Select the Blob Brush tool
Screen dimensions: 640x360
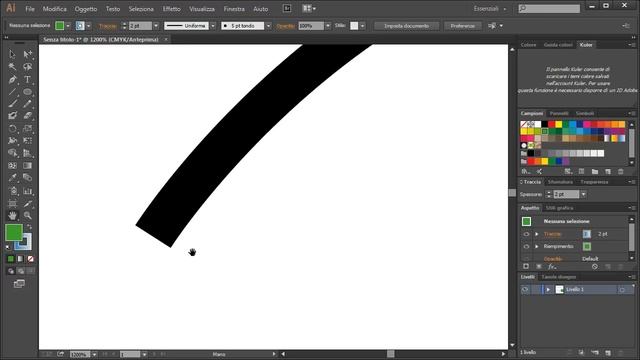coord(12,116)
